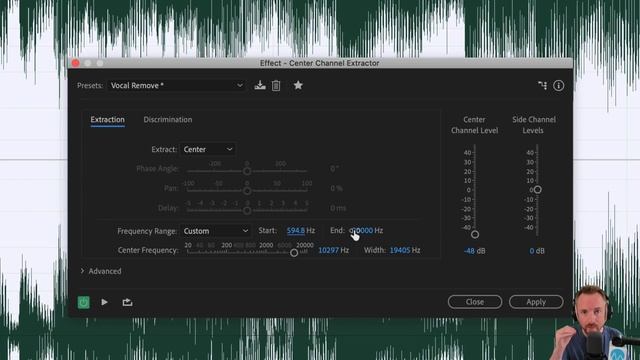Open the Frequency Range dropdown set to Custom
The height and width of the screenshot is (360, 640).
[x=216, y=231]
